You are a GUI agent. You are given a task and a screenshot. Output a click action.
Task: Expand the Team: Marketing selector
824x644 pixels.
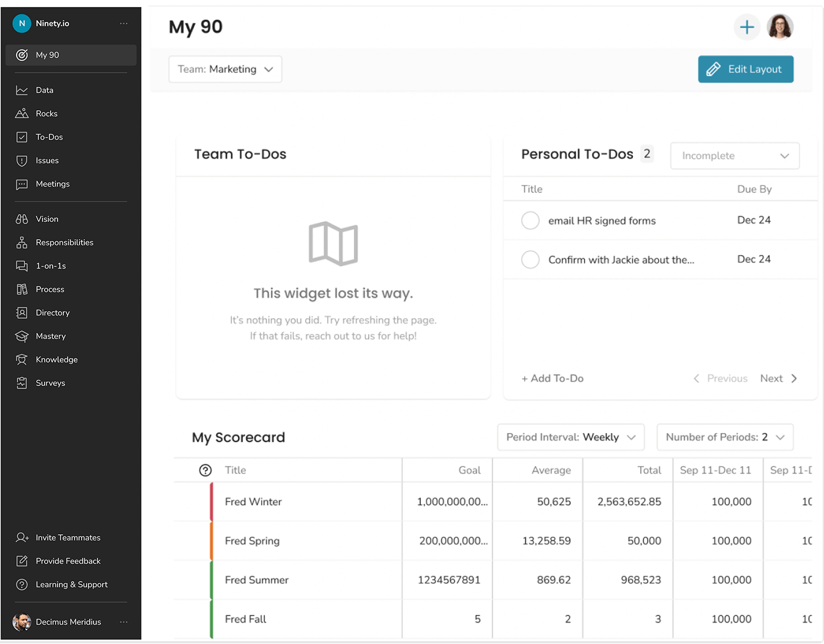coord(225,69)
